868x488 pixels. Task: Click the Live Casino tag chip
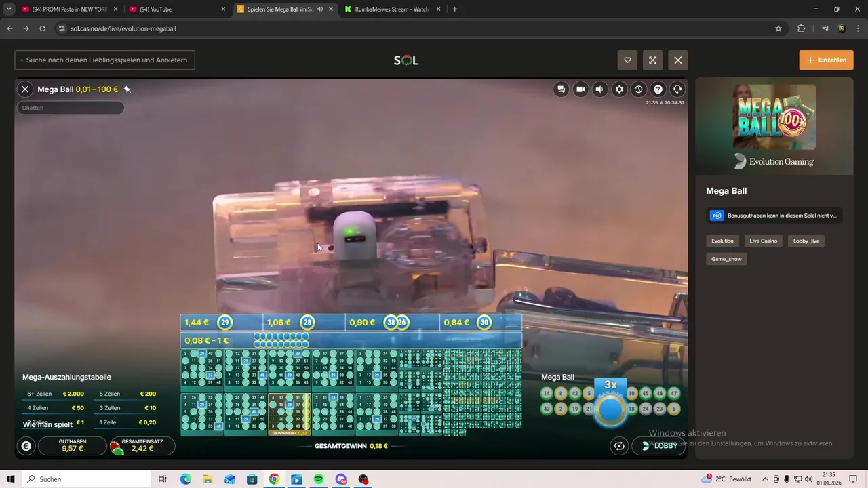(x=764, y=241)
